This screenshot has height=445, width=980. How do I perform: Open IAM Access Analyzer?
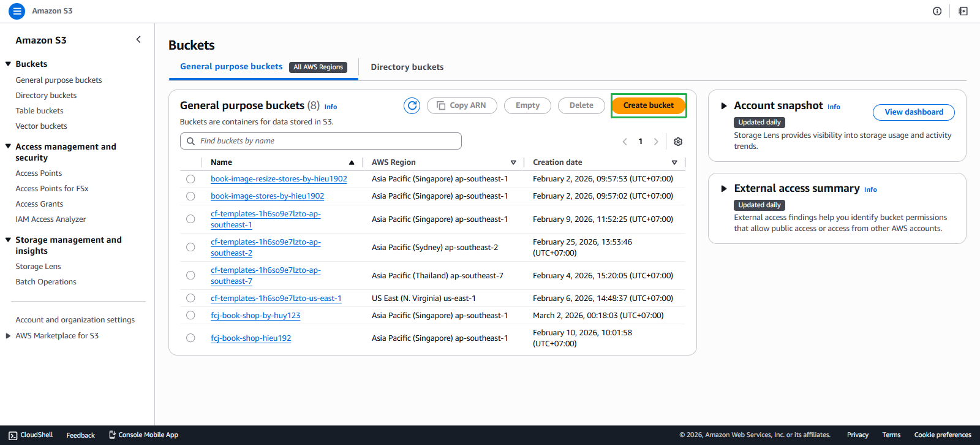pos(51,219)
